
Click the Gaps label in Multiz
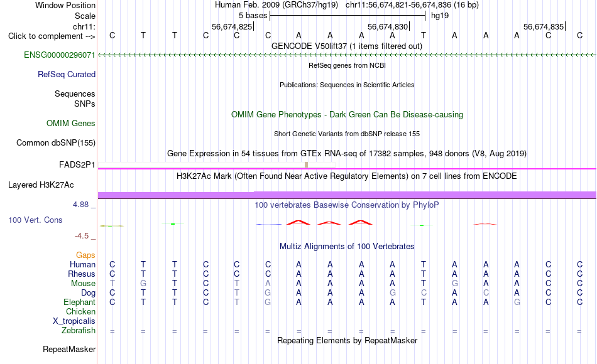[85, 255]
